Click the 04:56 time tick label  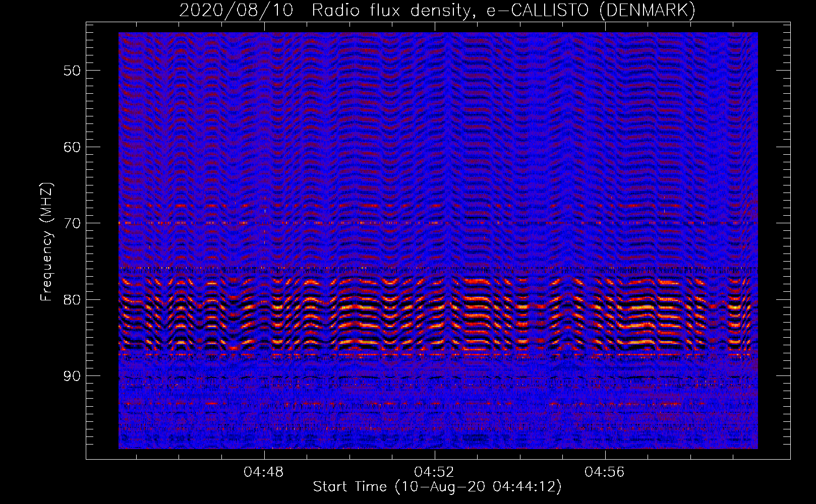[x=604, y=472]
